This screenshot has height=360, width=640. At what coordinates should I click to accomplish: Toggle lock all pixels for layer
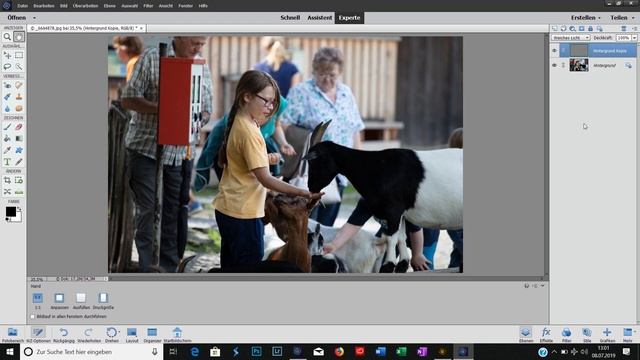(x=591, y=29)
